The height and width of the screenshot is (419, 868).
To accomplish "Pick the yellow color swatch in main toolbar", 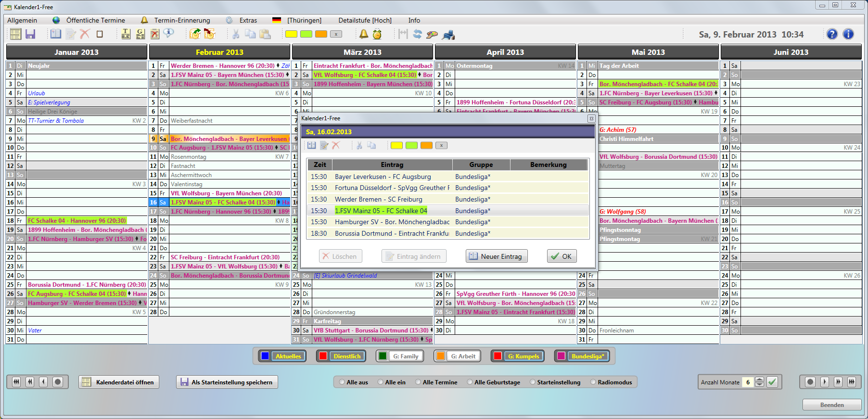I will point(291,34).
